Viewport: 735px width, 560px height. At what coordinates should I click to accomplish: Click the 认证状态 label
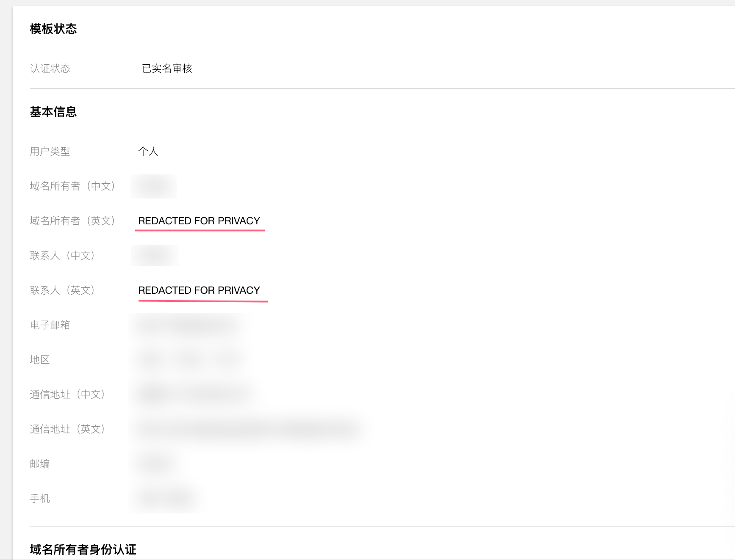[x=50, y=68]
